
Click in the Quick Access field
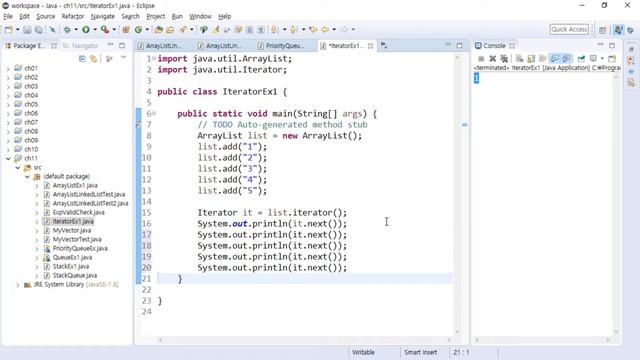click(x=569, y=29)
